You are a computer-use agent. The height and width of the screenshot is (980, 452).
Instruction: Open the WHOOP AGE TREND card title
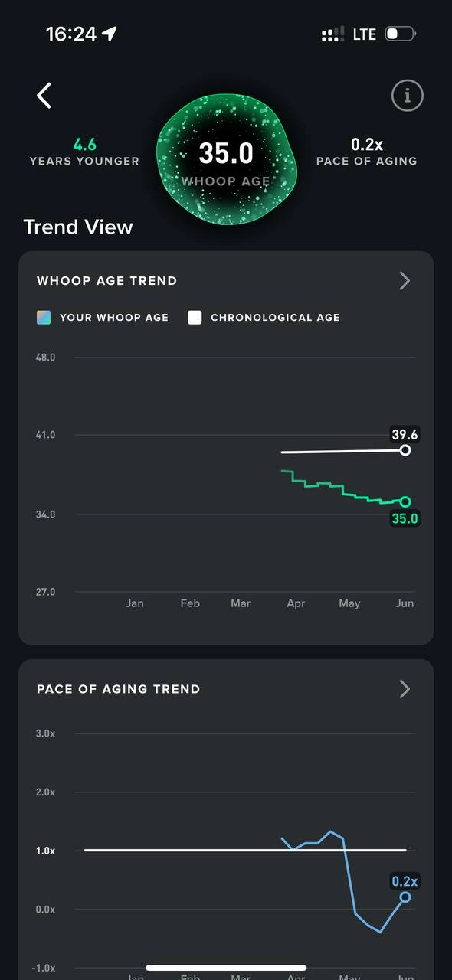pos(107,281)
